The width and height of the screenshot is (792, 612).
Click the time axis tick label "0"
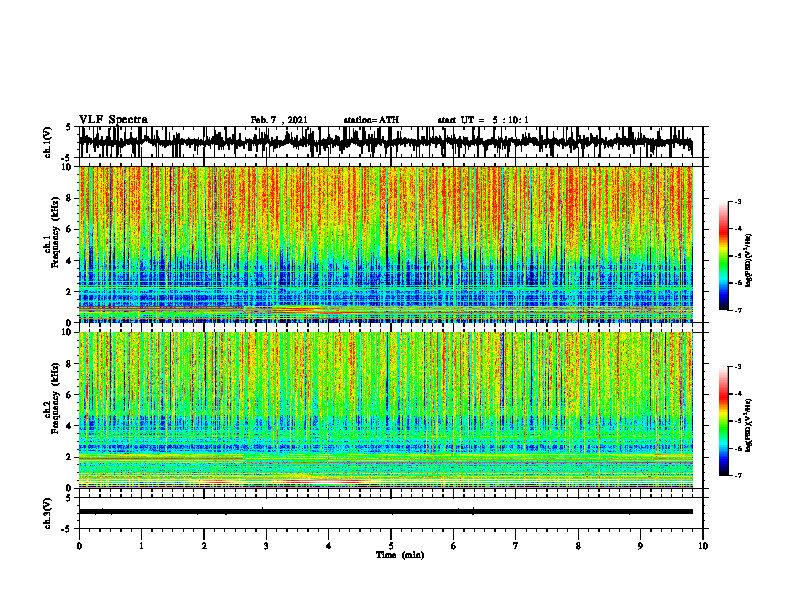click(79, 546)
